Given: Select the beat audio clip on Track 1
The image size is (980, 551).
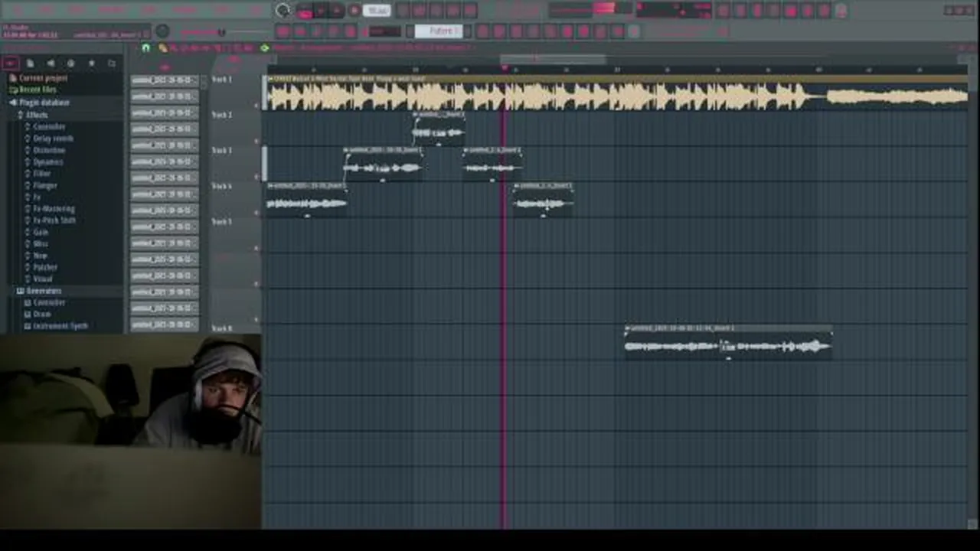Looking at the screenshot, I should pyautogui.click(x=616, y=93).
